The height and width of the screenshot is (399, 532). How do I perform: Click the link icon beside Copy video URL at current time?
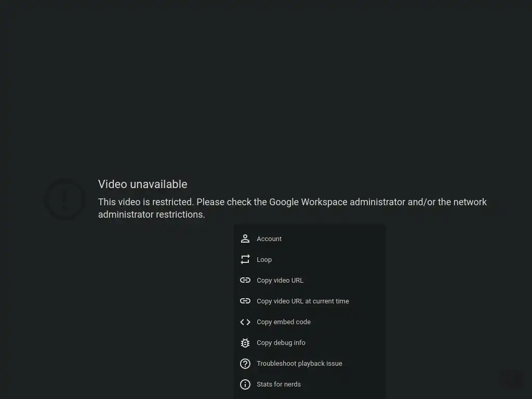[245, 301]
